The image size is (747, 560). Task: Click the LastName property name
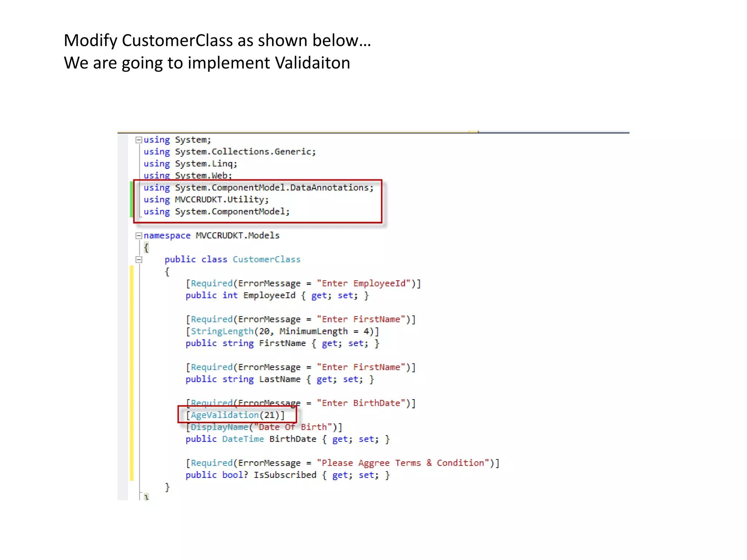click(x=279, y=380)
